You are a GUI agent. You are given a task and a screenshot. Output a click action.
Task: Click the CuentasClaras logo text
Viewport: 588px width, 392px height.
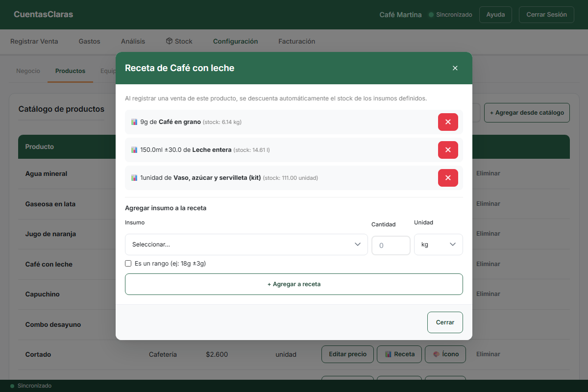pos(44,15)
